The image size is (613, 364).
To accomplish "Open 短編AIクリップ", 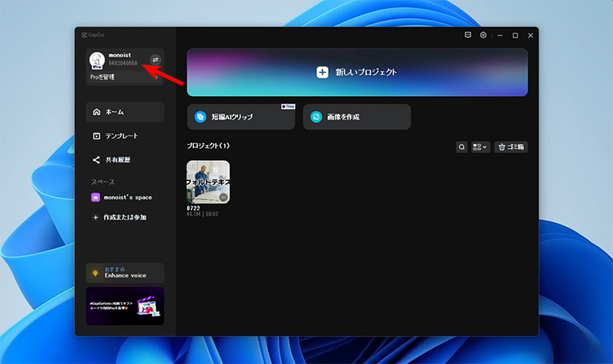I will 241,117.
